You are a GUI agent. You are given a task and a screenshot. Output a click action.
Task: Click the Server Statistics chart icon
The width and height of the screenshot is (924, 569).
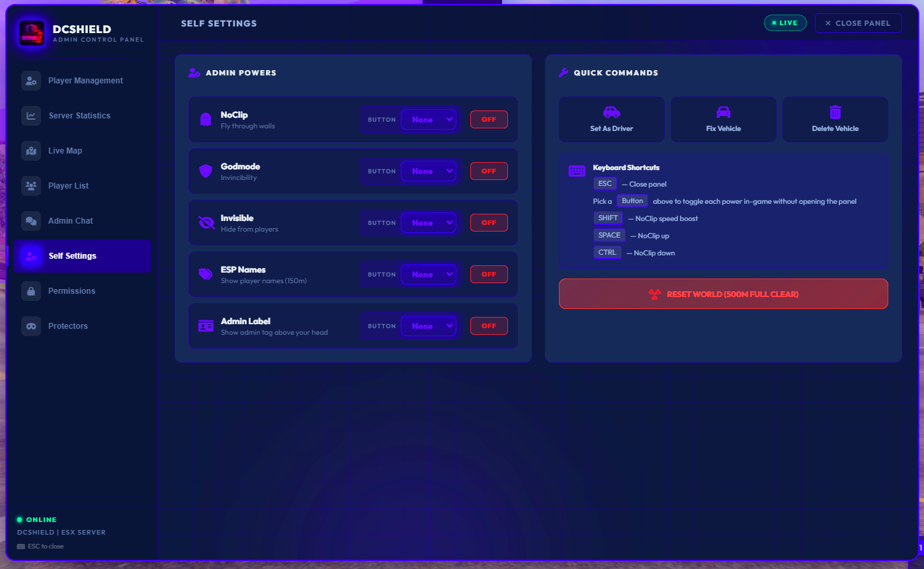coord(31,116)
